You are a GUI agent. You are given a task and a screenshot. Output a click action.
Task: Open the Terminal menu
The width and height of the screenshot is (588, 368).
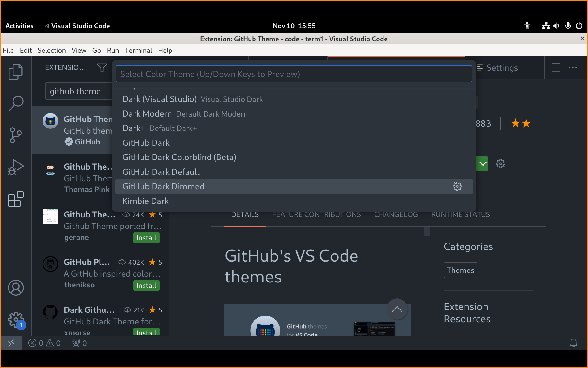coord(138,50)
